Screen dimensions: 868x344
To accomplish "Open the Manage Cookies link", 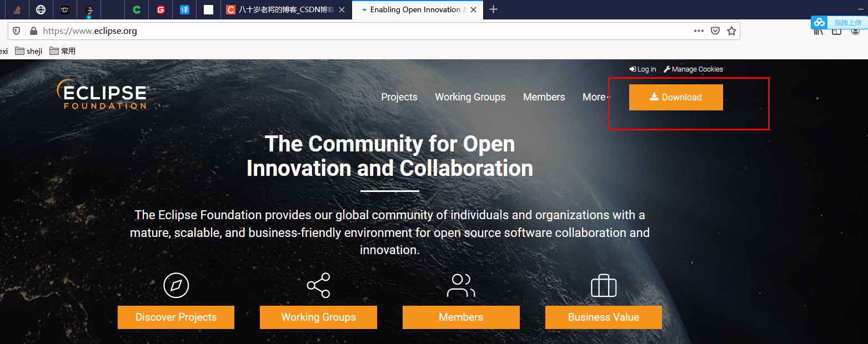I will pos(694,69).
